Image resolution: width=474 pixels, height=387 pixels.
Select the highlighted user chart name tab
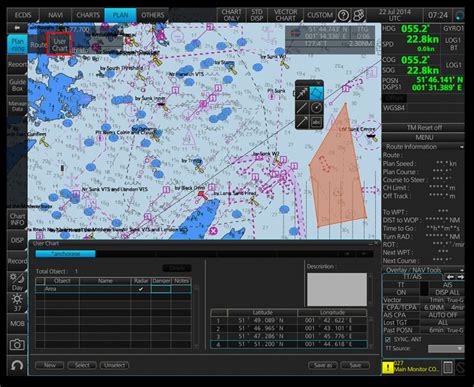pyautogui.click(x=65, y=254)
